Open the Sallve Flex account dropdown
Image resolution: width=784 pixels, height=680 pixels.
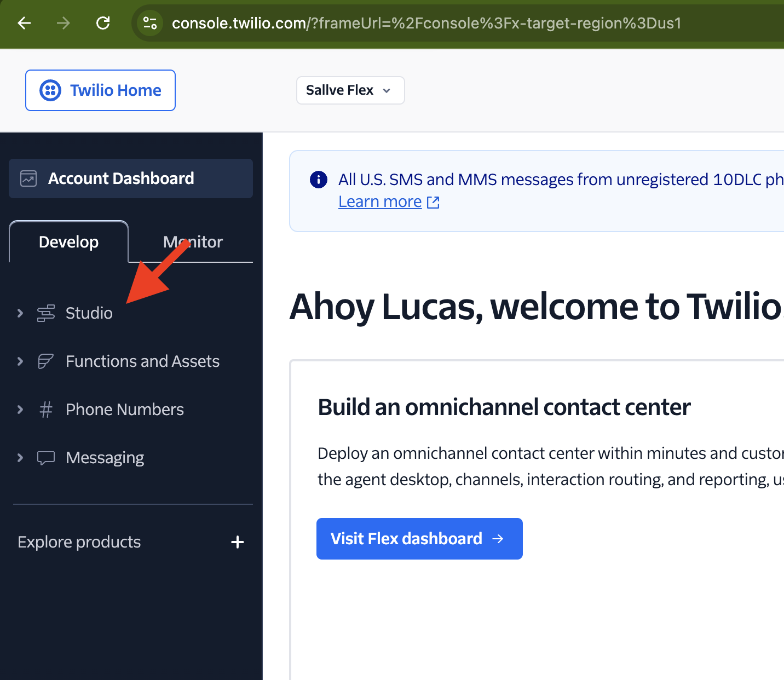coord(350,90)
